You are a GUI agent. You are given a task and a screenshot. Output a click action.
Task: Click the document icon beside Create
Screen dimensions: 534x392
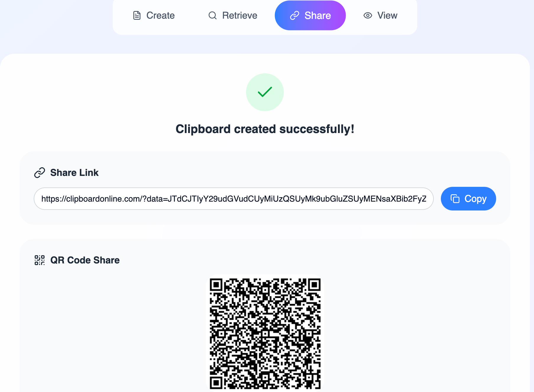point(137,15)
